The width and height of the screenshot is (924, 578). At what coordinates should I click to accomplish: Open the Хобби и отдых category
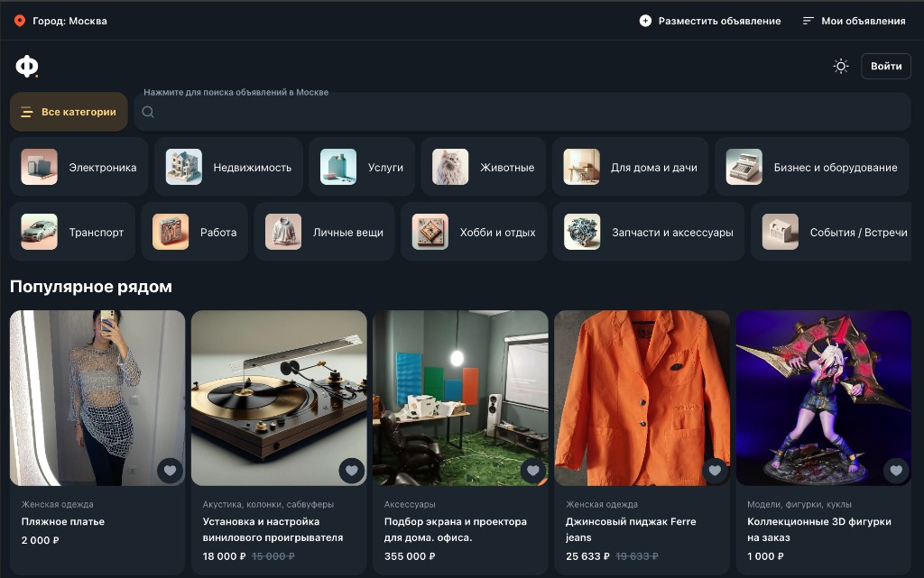[x=474, y=232]
